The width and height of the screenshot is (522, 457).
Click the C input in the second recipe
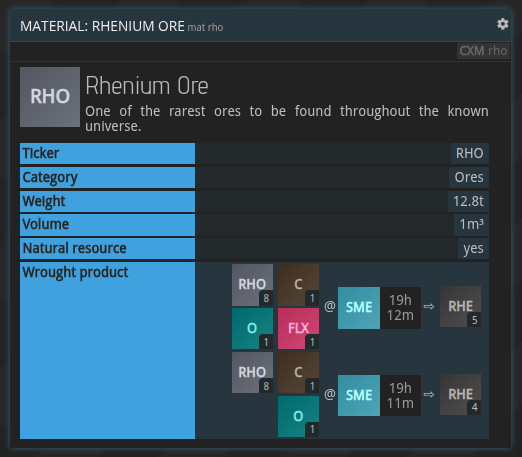298,373
